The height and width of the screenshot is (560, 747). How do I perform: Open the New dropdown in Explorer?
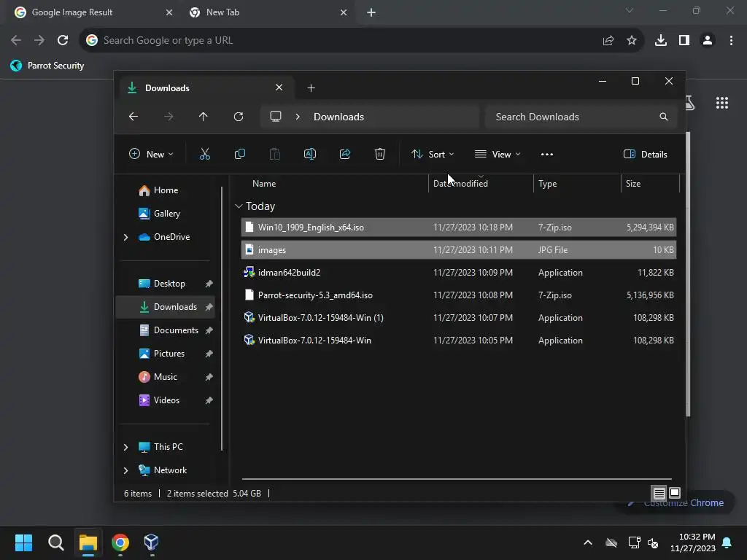[x=151, y=155]
